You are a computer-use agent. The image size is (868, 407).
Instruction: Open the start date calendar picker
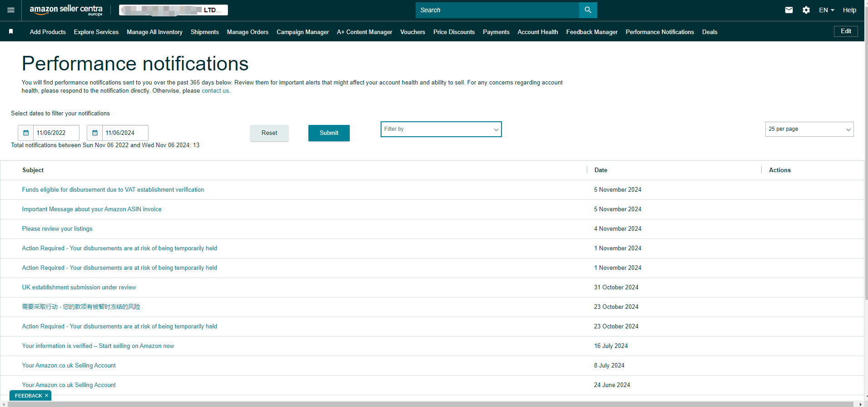tap(26, 133)
